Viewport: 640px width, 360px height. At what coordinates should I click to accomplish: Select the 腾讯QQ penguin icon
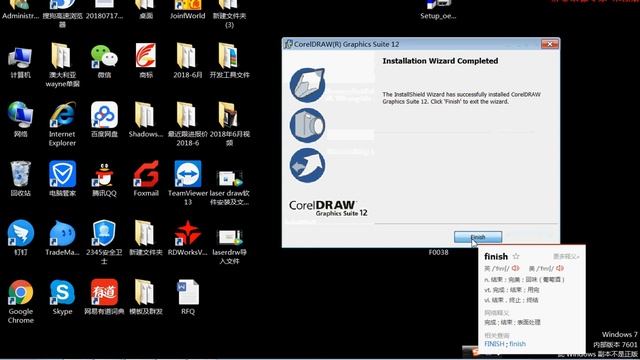pos(104,178)
